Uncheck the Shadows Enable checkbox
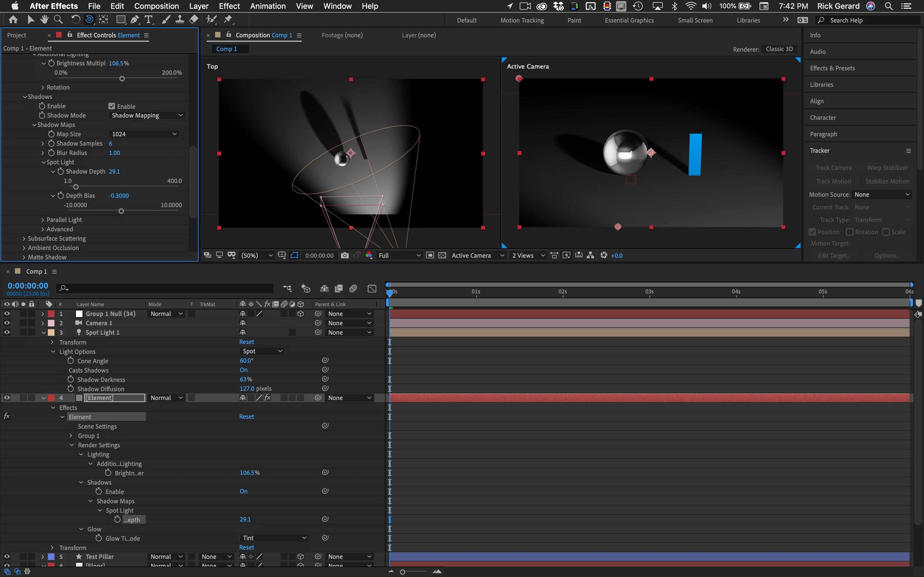 click(x=111, y=106)
